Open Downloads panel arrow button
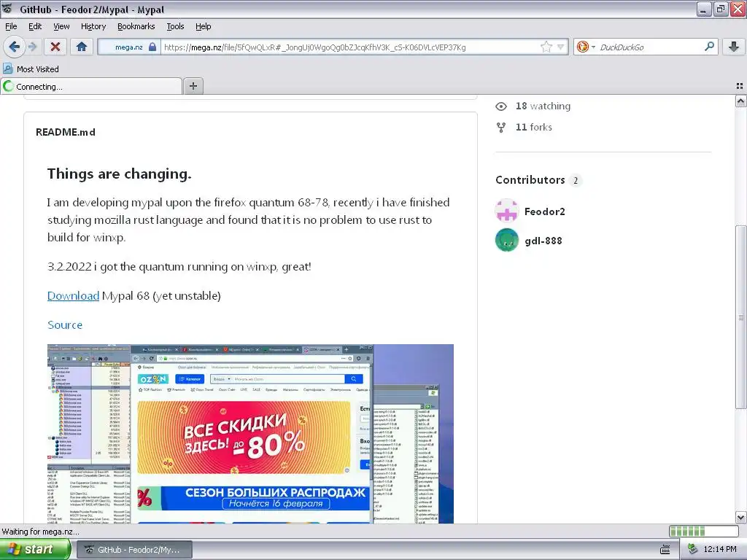The image size is (747, 560). (x=734, y=47)
